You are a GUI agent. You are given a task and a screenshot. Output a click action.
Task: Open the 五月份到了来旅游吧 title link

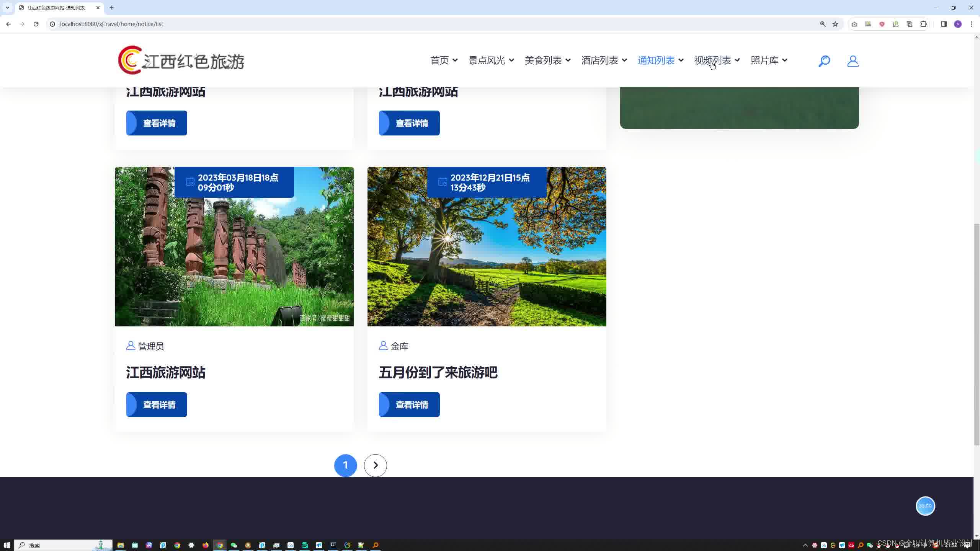(438, 372)
